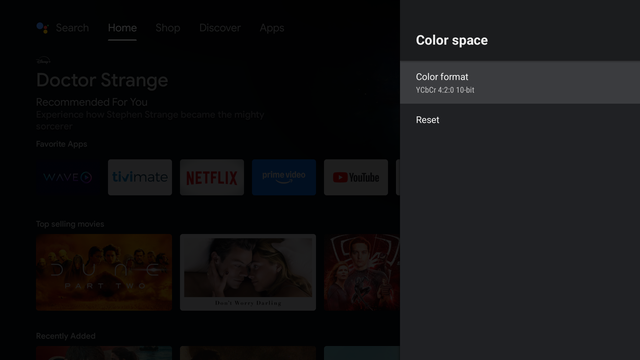640x360 pixels.
Task: Click the Favorite Apps heading
Action: pos(62,144)
